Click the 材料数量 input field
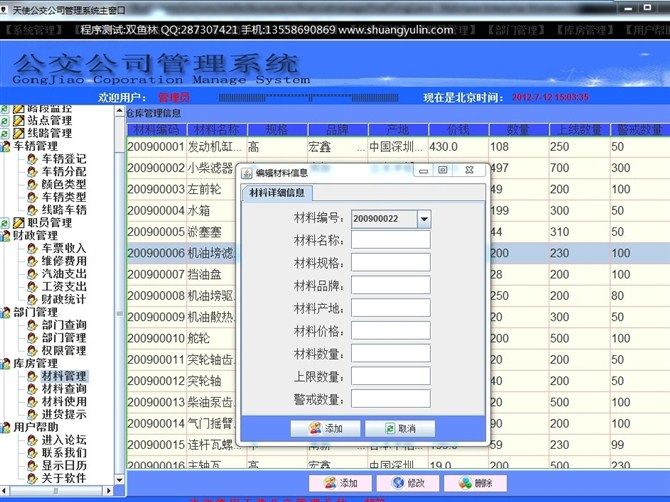Image resolution: width=670 pixels, height=502 pixels. point(391,353)
